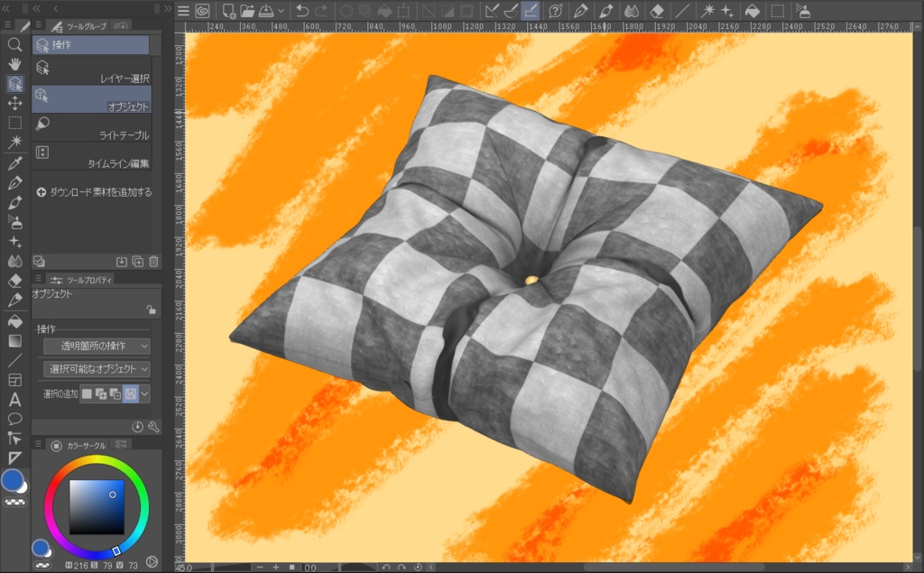
Task: Toggle Snap to Special Ruler in command bar
Action: (x=511, y=11)
